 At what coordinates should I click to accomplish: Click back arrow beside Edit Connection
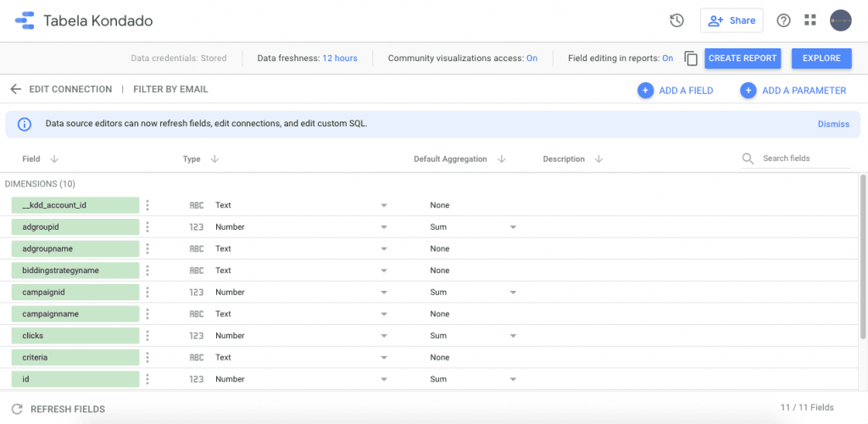point(15,89)
